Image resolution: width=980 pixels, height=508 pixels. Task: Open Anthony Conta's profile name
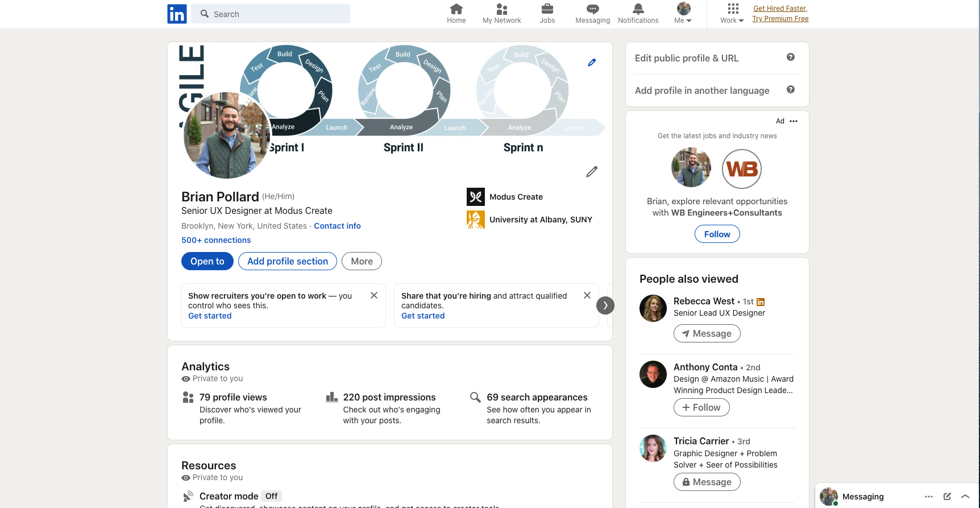(705, 367)
